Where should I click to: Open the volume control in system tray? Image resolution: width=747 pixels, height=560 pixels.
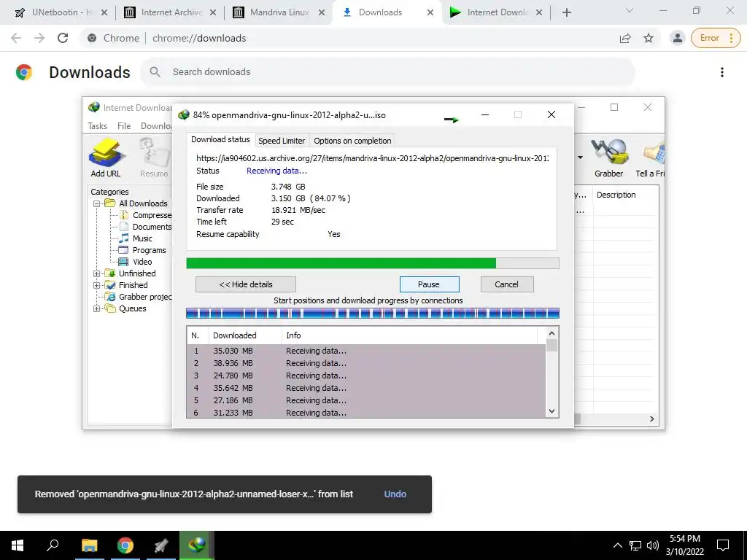pyautogui.click(x=653, y=545)
